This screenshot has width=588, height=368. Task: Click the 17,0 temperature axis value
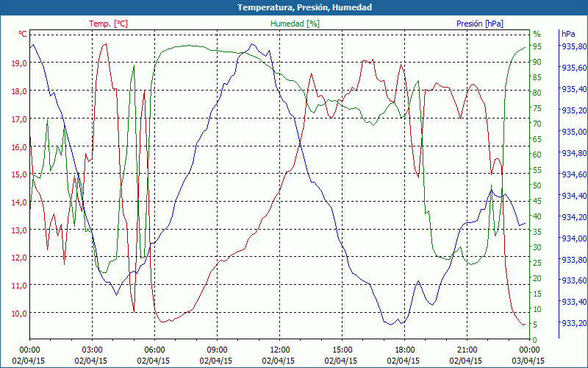coord(19,119)
